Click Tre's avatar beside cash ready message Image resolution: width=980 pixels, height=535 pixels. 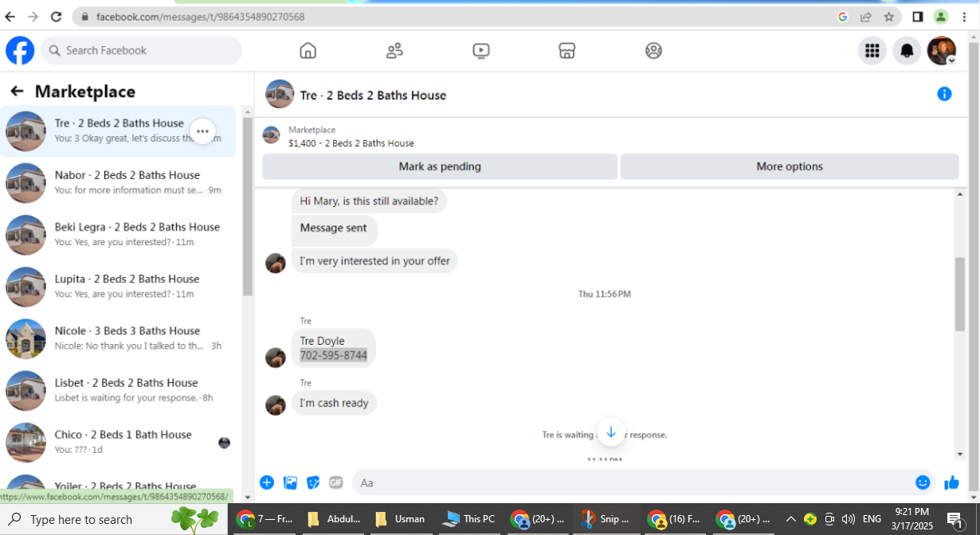[x=276, y=405]
